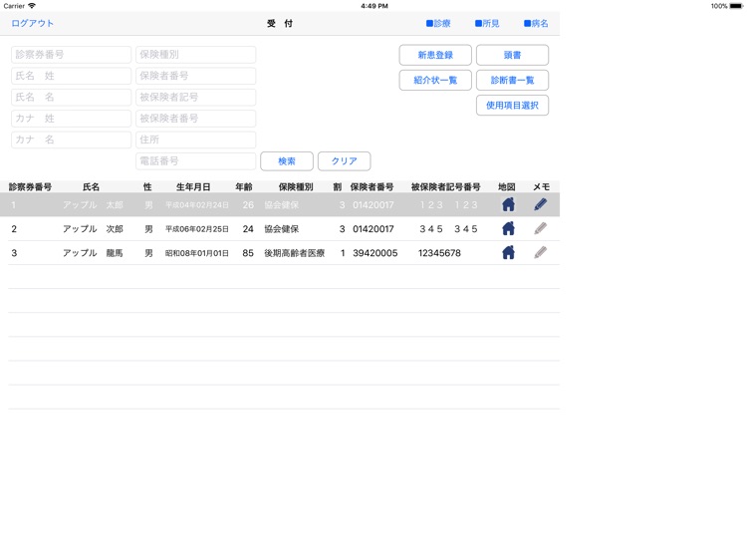Tap the Wi-Fi status icon
Image resolution: width=747 pixels, height=560 pixels.
(32, 6)
